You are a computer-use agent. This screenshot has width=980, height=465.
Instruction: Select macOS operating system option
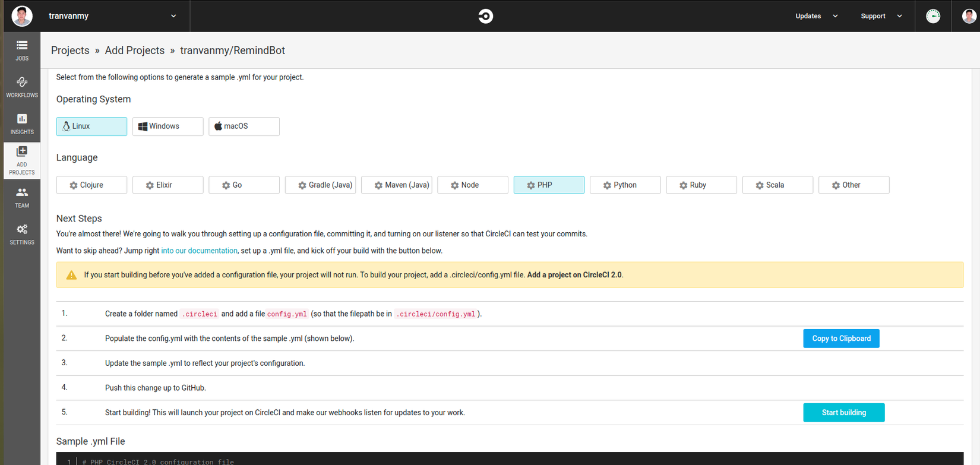point(244,126)
